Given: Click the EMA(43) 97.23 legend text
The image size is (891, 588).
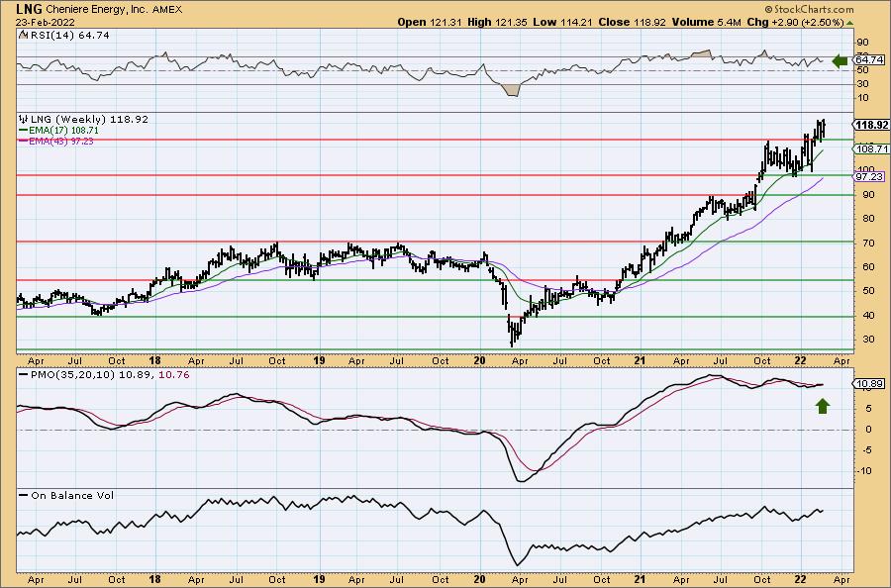Looking at the screenshot, I should pyautogui.click(x=61, y=141).
